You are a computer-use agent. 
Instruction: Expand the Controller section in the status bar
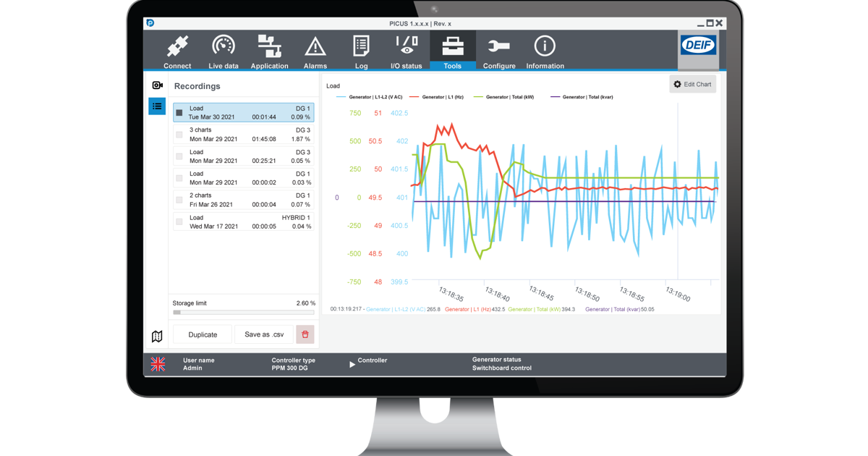coord(352,364)
